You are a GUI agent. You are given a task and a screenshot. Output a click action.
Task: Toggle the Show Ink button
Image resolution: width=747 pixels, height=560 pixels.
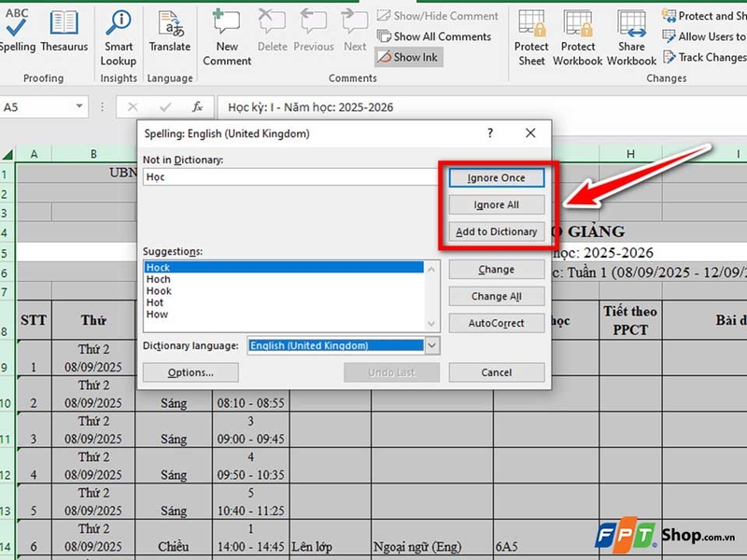[x=409, y=57]
